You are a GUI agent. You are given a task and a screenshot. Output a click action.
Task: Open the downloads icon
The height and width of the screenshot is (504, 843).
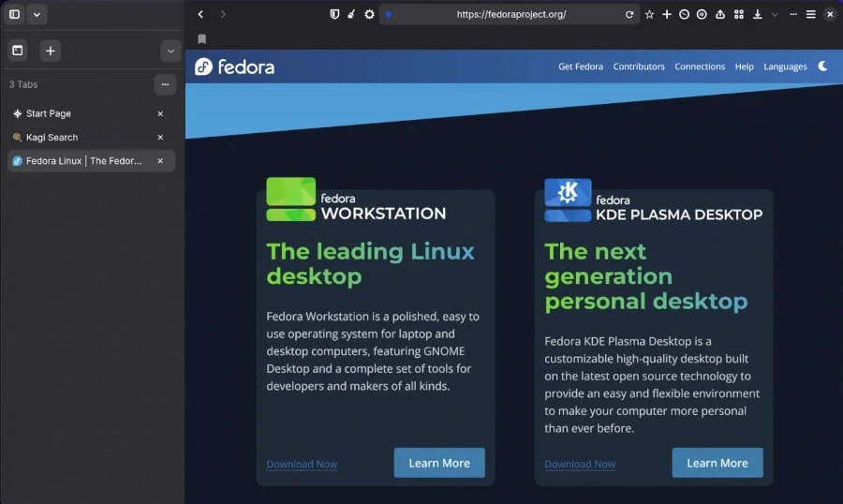click(758, 15)
